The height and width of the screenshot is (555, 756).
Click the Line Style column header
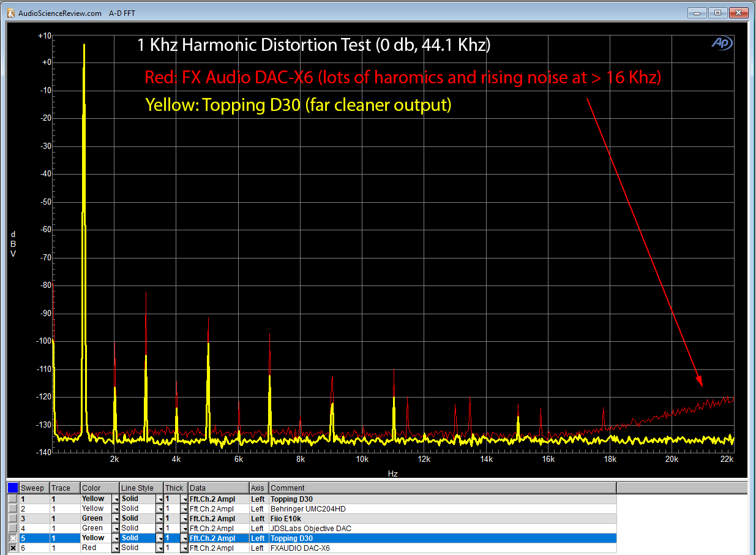pyautogui.click(x=141, y=488)
